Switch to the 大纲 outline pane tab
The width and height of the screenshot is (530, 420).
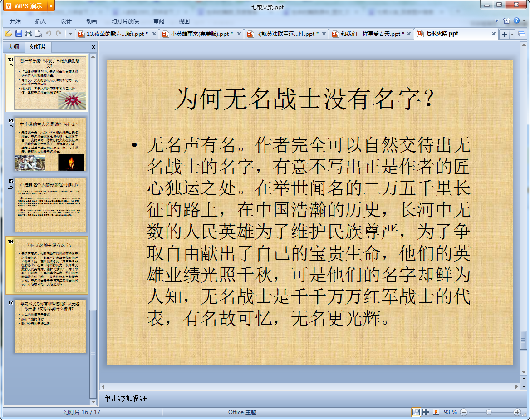click(14, 47)
